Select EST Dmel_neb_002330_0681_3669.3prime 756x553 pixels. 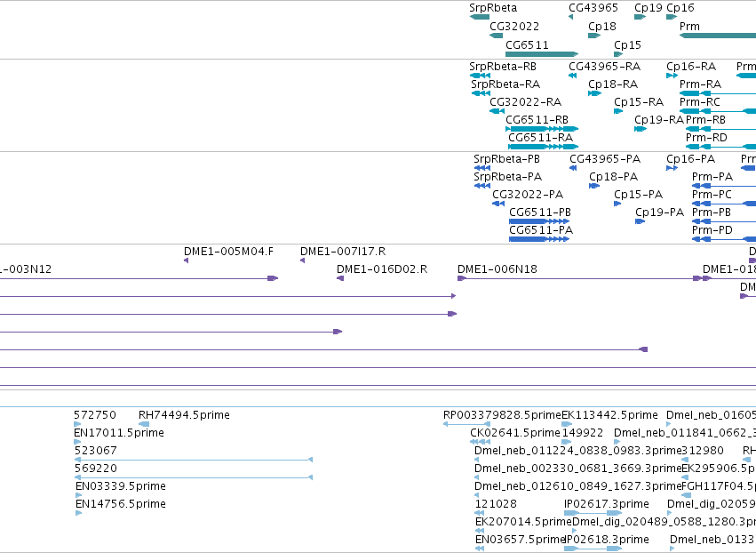pyautogui.click(x=577, y=469)
